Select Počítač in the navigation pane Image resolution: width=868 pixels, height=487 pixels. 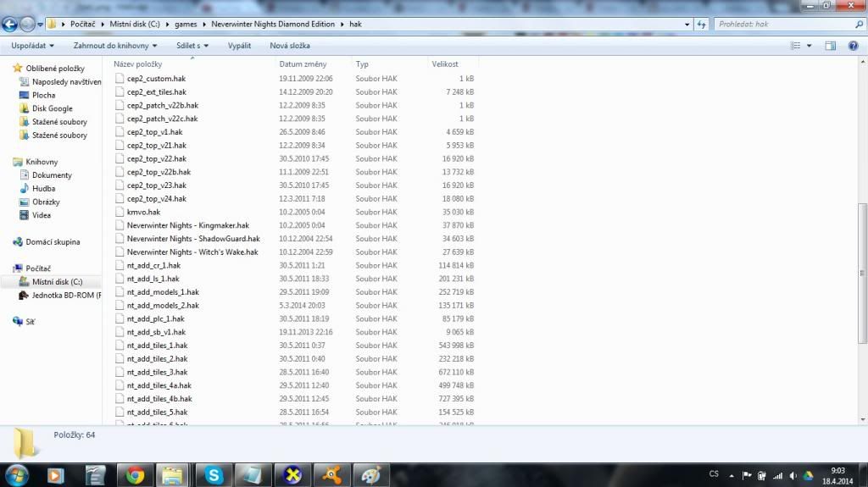38,268
